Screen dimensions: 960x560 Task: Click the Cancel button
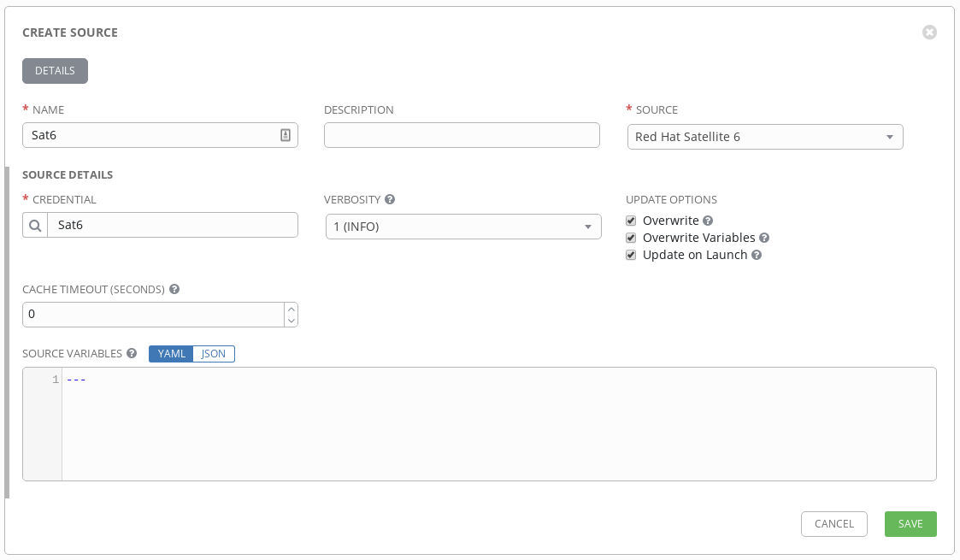(833, 524)
